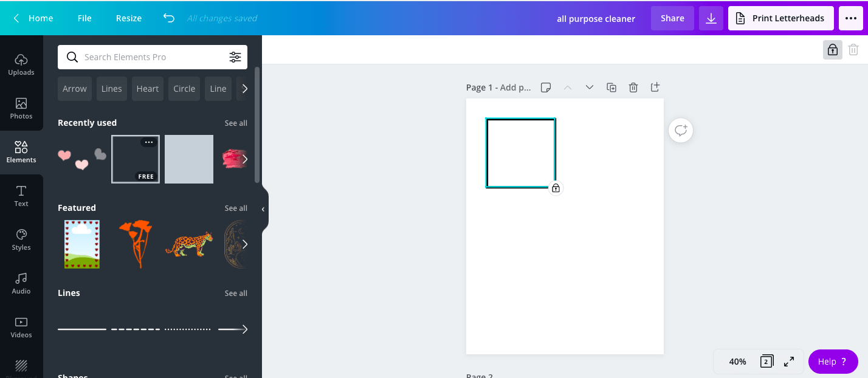This screenshot has height=378, width=868.
Task: Delete Page 1 with trash icon
Action: 633,88
